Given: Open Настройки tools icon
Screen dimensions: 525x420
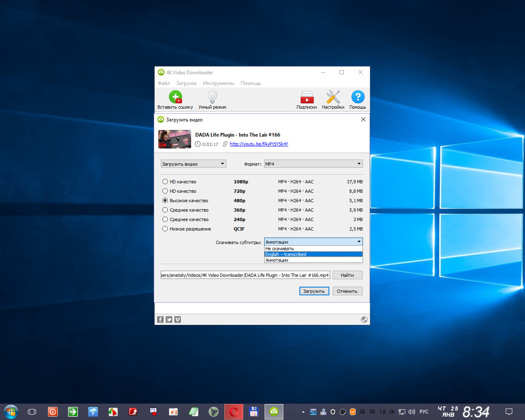Looking at the screenshot, I should point(333,97).
